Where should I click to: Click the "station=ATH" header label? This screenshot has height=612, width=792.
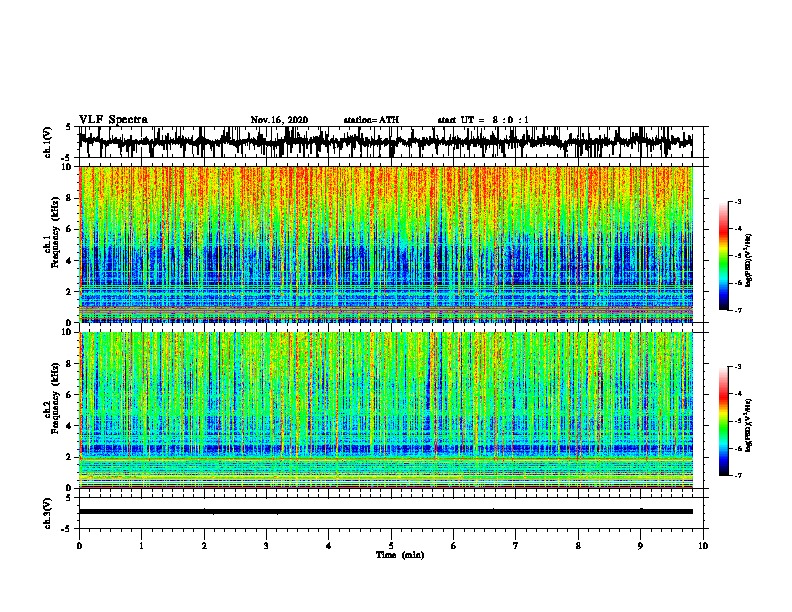[371, 120]
